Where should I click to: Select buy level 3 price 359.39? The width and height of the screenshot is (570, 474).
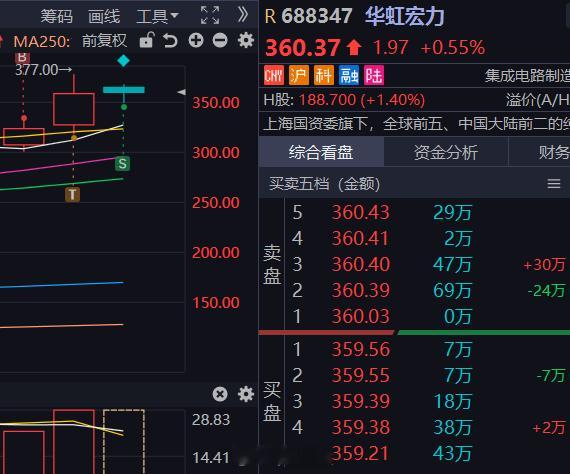click(360, 401)
